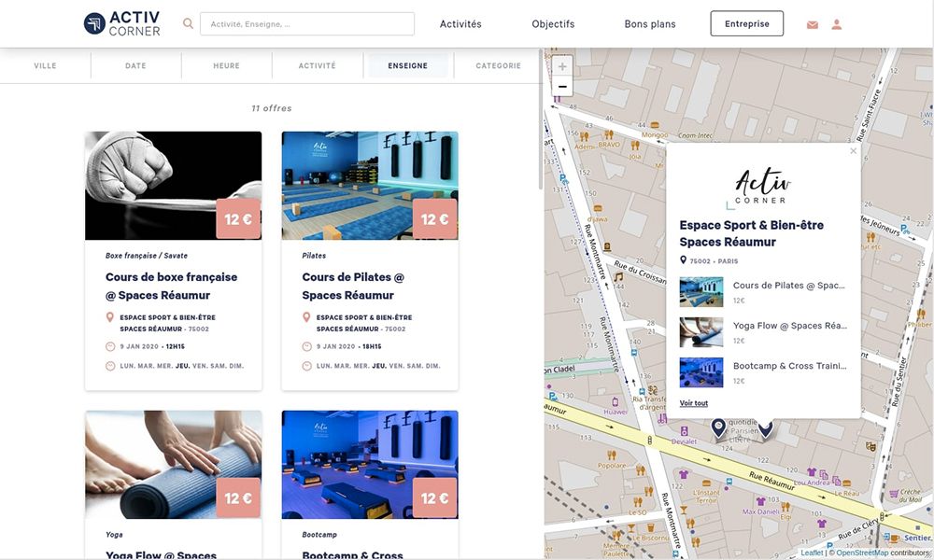Open the Activités menu
The width and height of the screenshot is (934, 560).
tap(460, 24)
